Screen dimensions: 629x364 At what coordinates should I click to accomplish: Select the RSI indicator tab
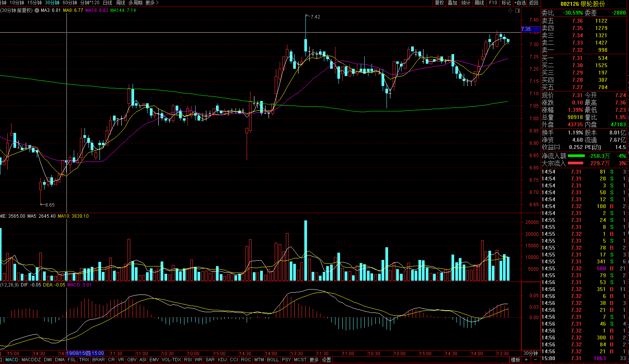pyautogui.click(x=188, y=360)
